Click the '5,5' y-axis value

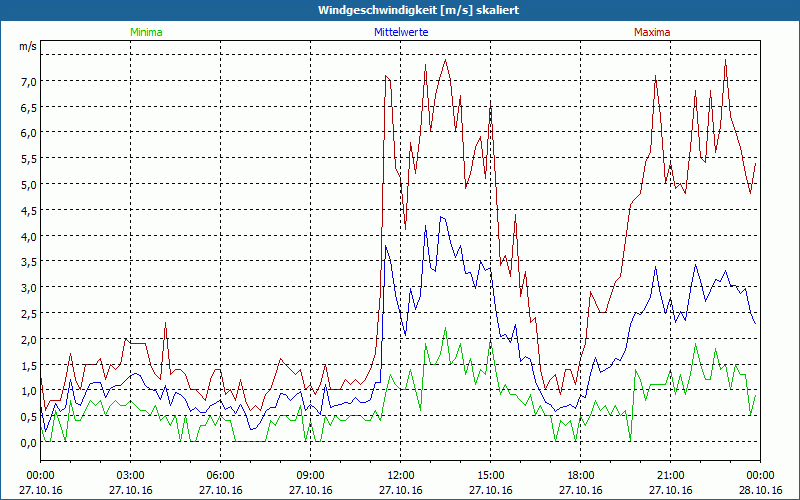click(28, 159)
